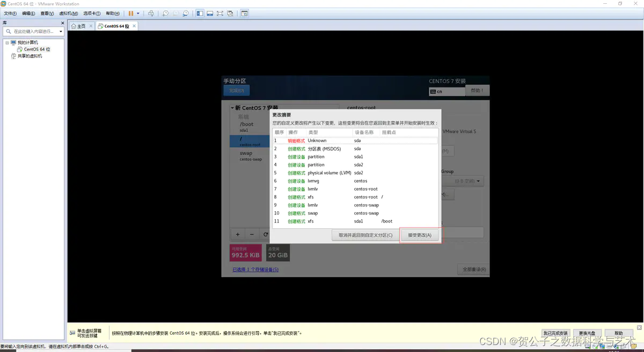Select row 3 partition sda1
644x352 pixels.
point(355,156)
